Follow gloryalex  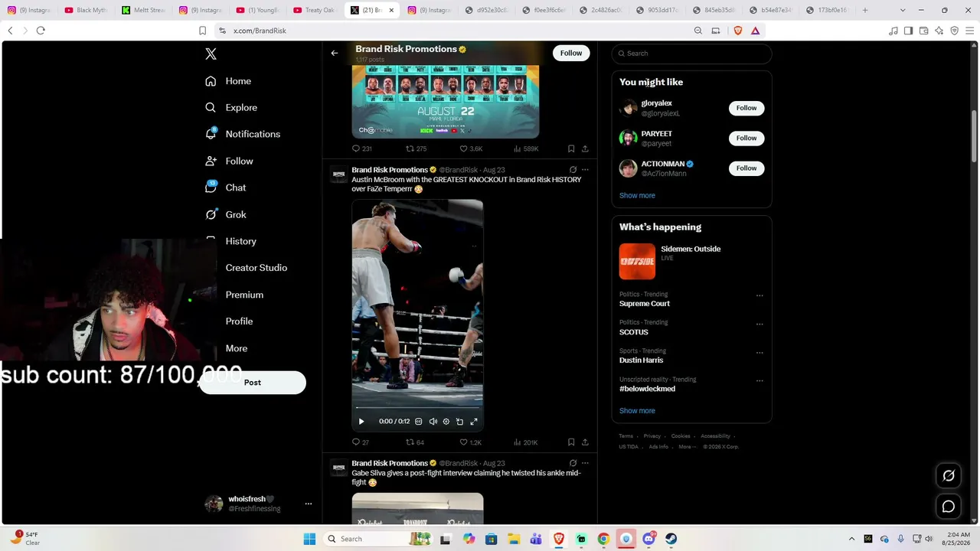coord(746,108)
